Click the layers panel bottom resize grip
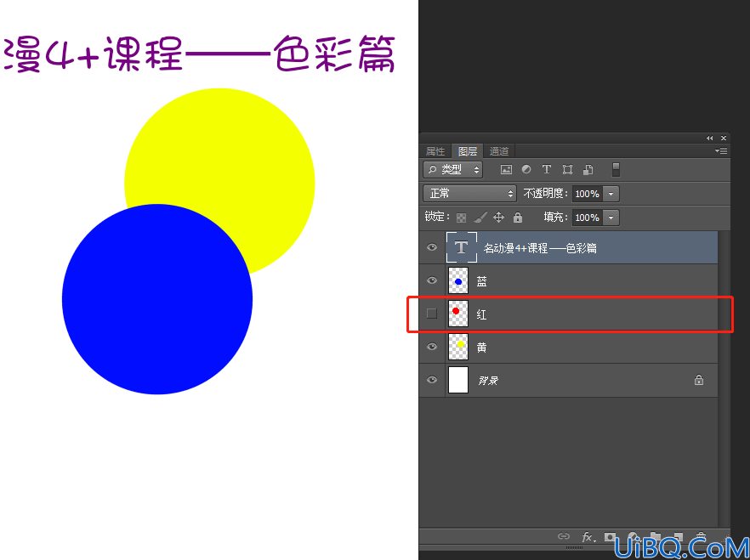Image resolution: width=750 pixels, height=560 pixels. tap(574, 547)
